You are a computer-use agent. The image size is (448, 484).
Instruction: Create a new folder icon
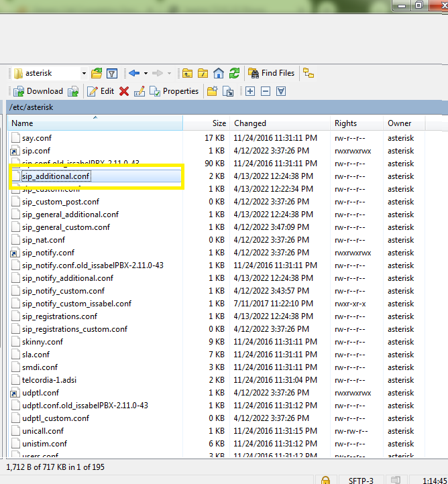(x=212, y=91)
